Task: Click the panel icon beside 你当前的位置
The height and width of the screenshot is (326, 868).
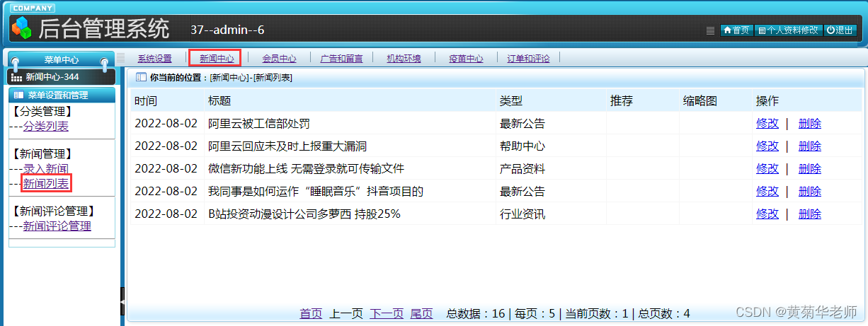Action: [141, 77]
